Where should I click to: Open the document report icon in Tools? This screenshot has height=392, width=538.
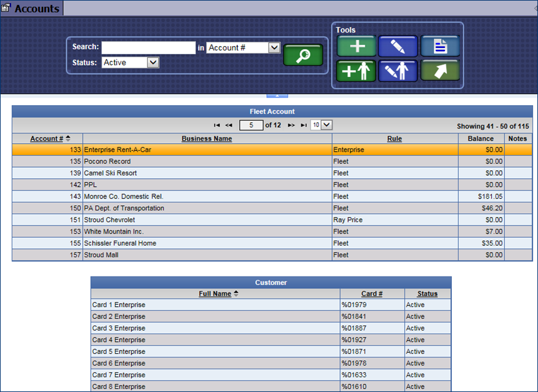(x=440, y=46)
